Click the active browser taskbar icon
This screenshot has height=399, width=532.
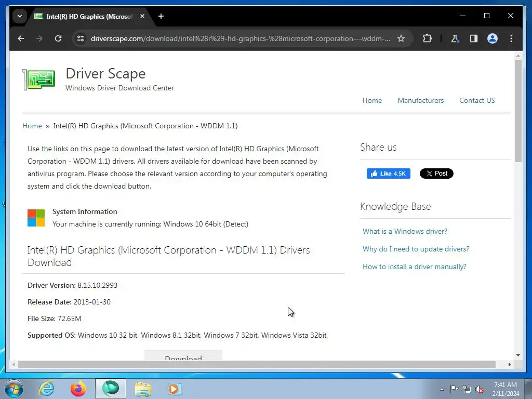[111, 389]
